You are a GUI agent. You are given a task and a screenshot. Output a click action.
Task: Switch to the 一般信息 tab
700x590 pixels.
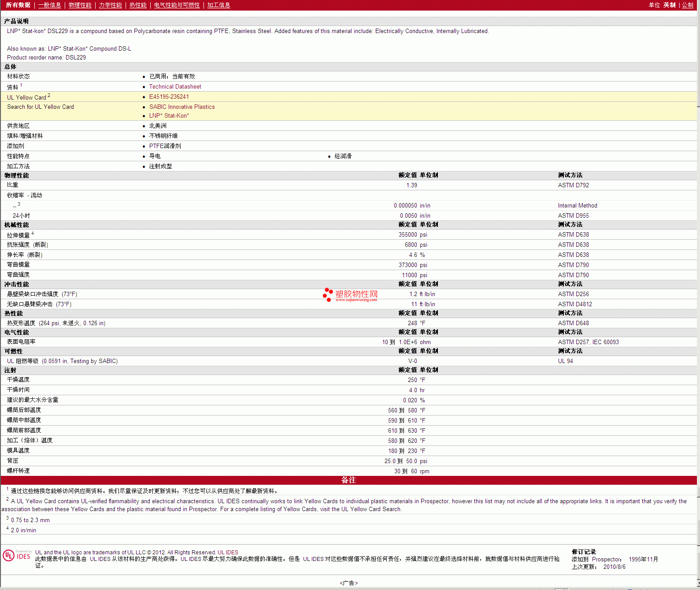[x=49, y=5]
